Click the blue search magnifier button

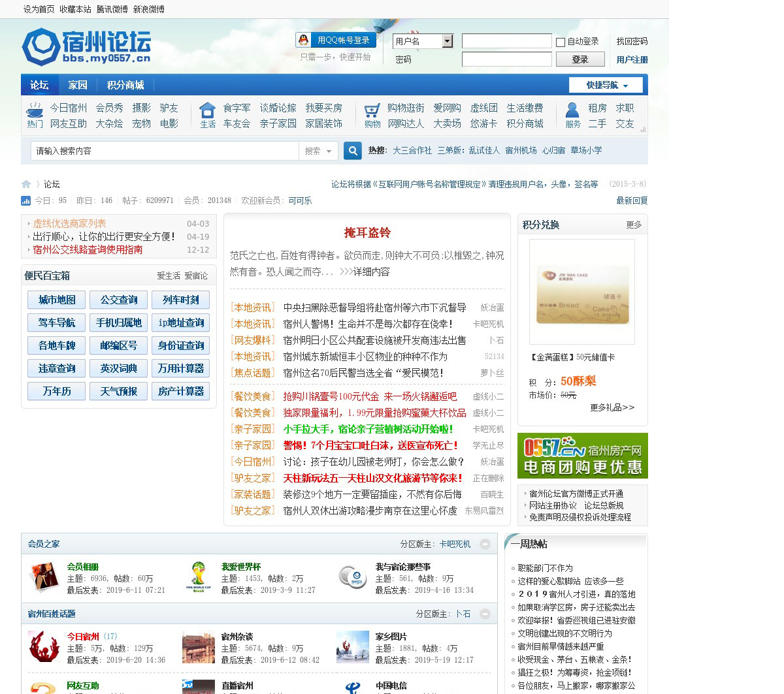353,151
